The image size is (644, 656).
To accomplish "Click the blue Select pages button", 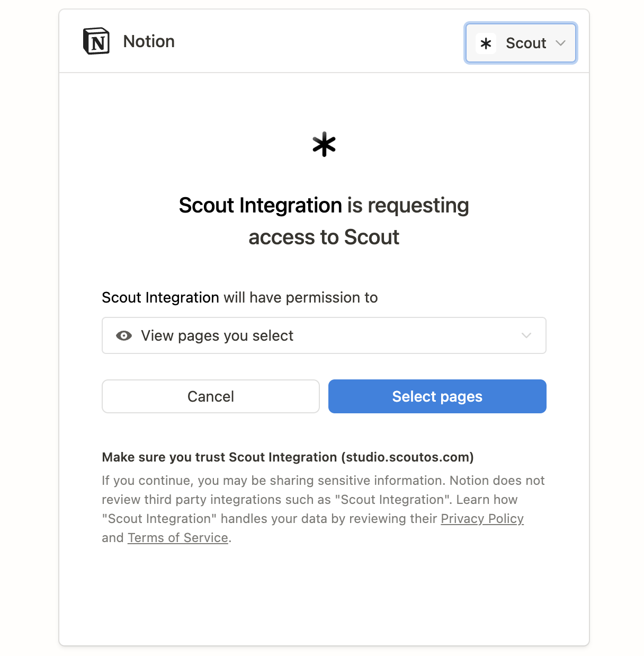I will pos(437,396).
